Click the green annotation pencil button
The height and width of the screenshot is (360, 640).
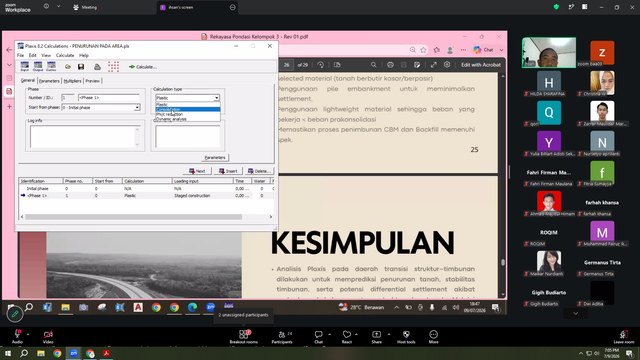pyautogui.click(x=15, y=314)
